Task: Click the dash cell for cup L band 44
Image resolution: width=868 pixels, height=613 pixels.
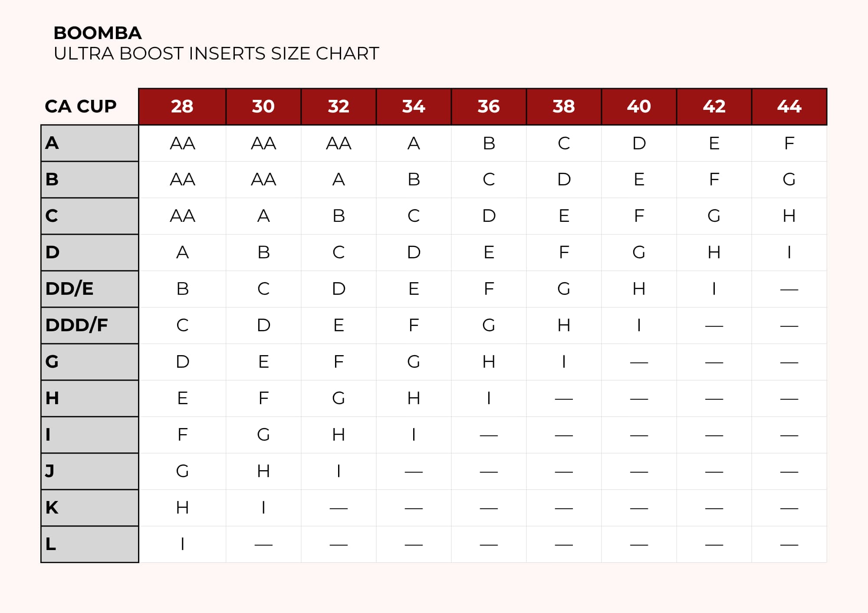Action: tap(789, 544)
